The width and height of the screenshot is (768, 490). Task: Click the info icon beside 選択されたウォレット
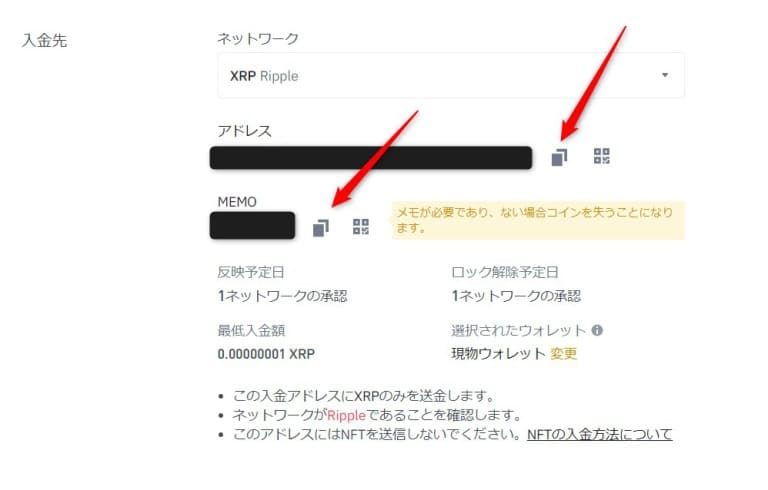(597, 330)
